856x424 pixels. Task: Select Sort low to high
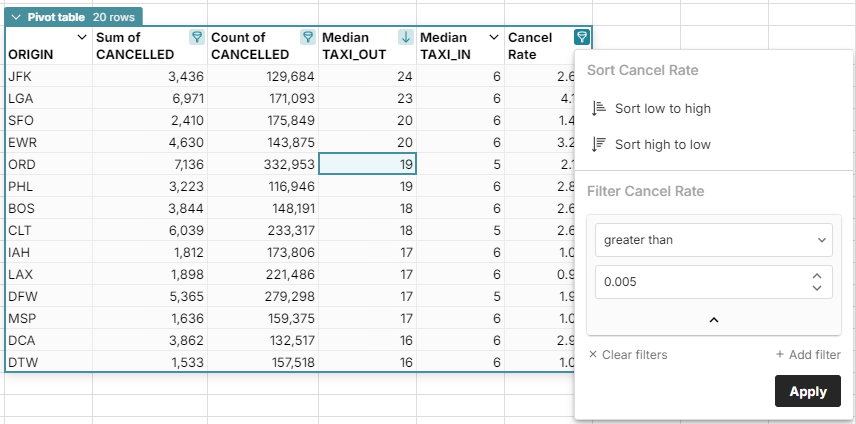pos(662,108)
